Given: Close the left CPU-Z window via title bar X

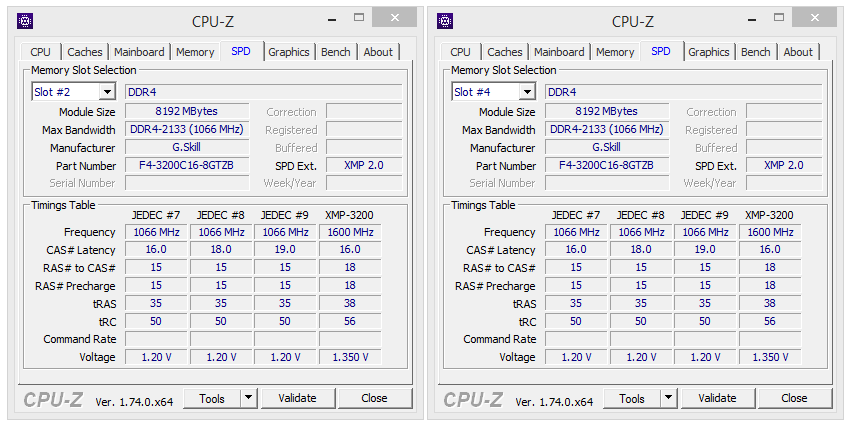Looking at the screenshot, I should 394,17.
